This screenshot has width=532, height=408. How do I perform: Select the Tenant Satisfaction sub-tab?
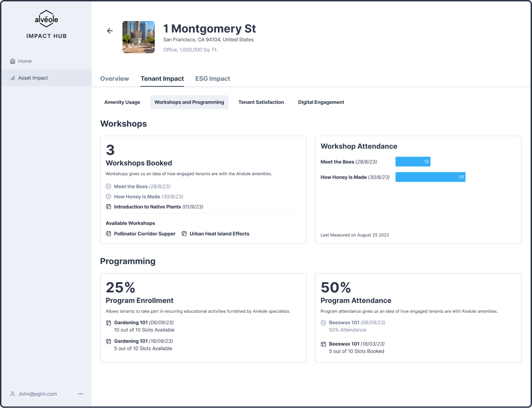point(261,102)
